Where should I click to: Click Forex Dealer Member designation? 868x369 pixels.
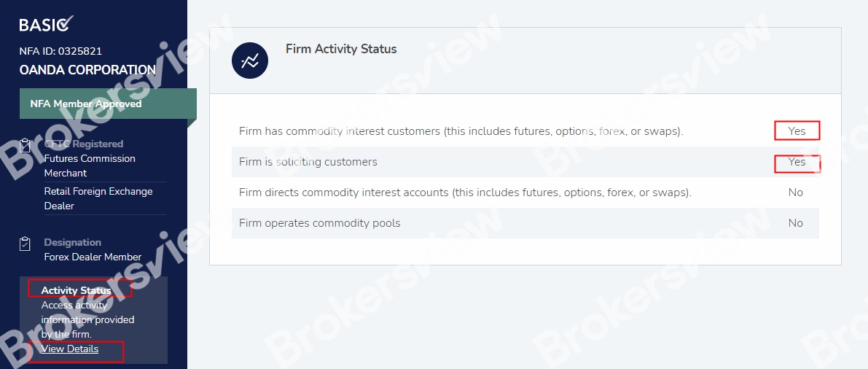pos(93,257)
